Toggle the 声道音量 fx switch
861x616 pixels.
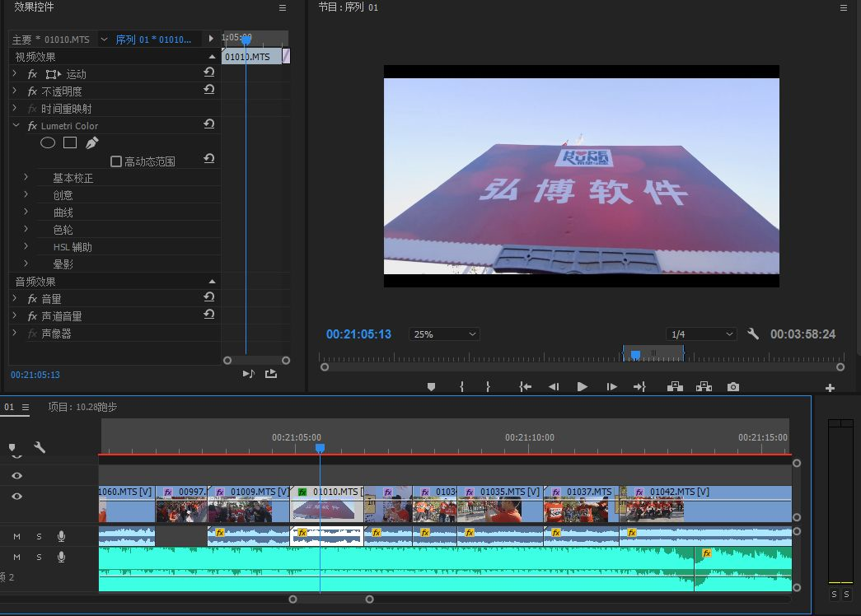(x=32, y=316)
